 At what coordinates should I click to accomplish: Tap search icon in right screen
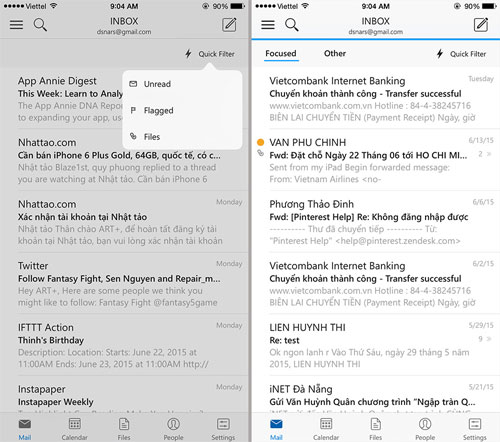tap(292, 25)
